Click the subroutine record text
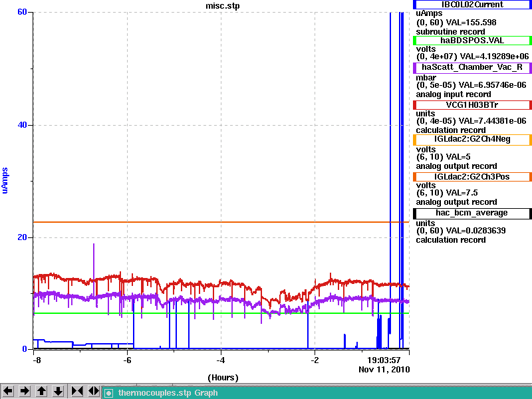Image resolution: width=532 pixels, height=399 pixels. 451,32
